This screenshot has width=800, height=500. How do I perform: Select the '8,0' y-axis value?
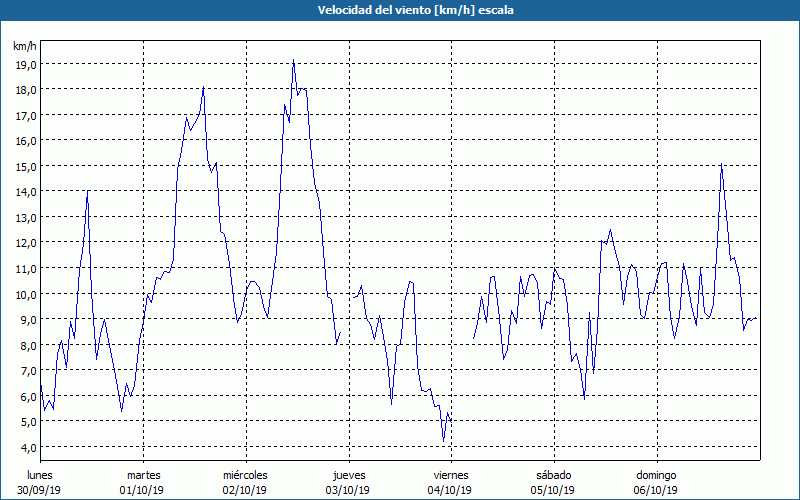coord(29,345)
